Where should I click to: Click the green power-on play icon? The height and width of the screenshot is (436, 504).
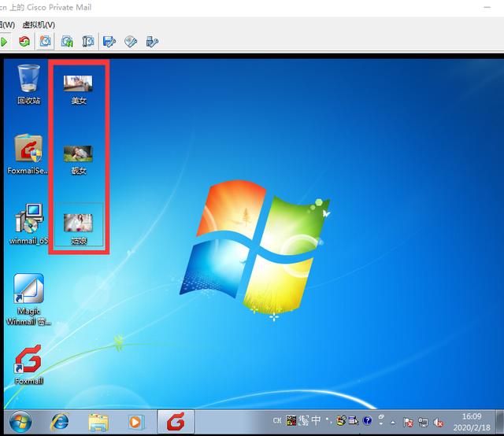point(4,42)
